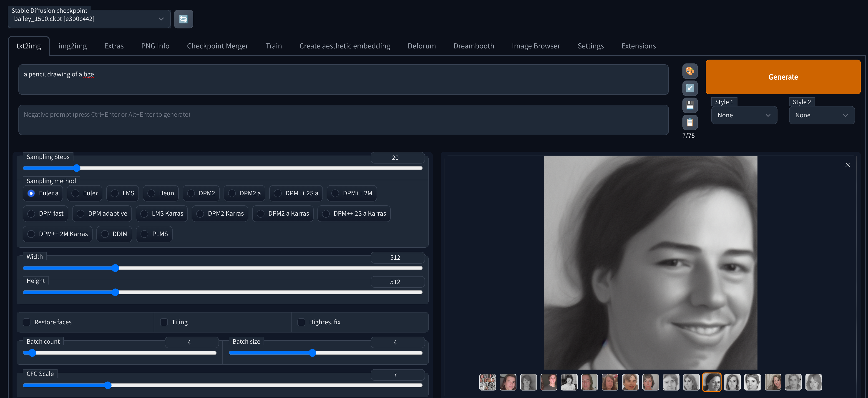Image resolution: width=868 pixels, height=398 pixels.
Task: Click the blue arrow read-parameters icon
Action: click(x=690, y=88)
